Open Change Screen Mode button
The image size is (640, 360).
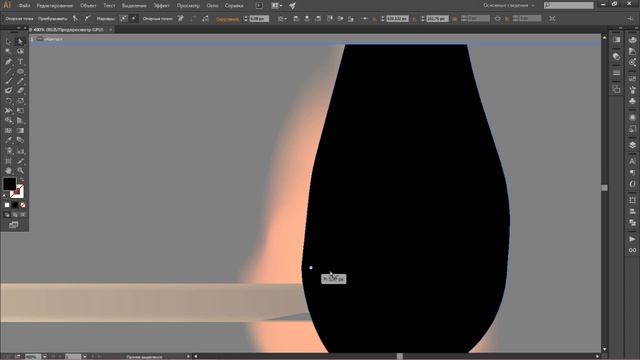14,225
